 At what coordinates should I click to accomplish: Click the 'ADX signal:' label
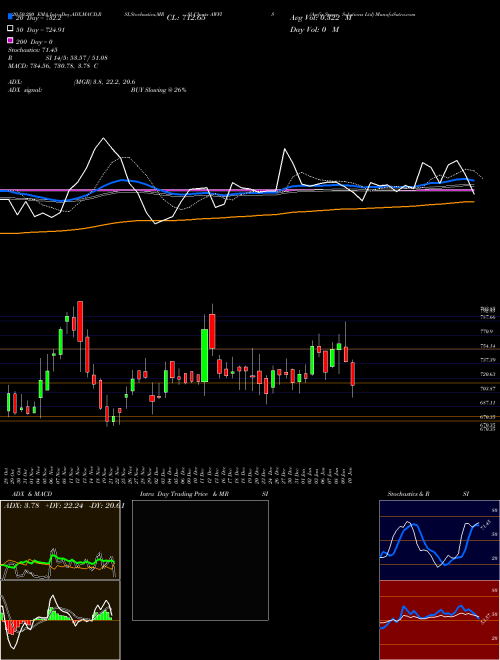pos(25,90)
